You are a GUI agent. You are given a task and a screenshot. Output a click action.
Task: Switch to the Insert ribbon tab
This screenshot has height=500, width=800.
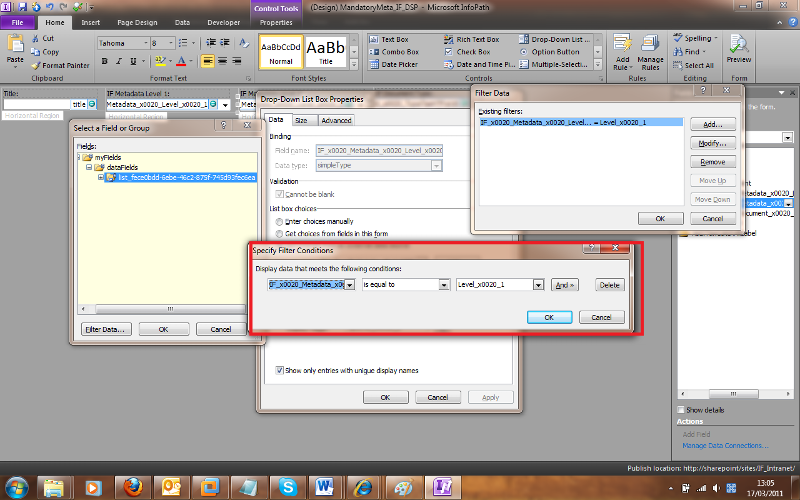click(x=90, y=22)
